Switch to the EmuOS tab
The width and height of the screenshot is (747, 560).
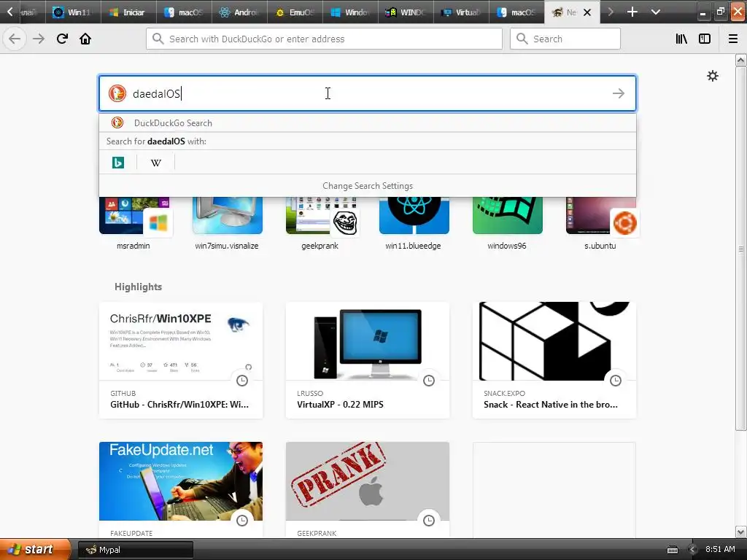coord(295,12)
